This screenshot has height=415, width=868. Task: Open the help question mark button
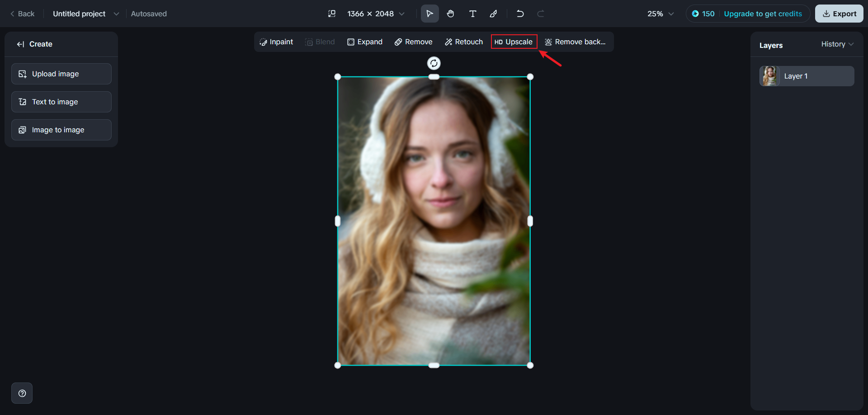(x=22, y=393)
